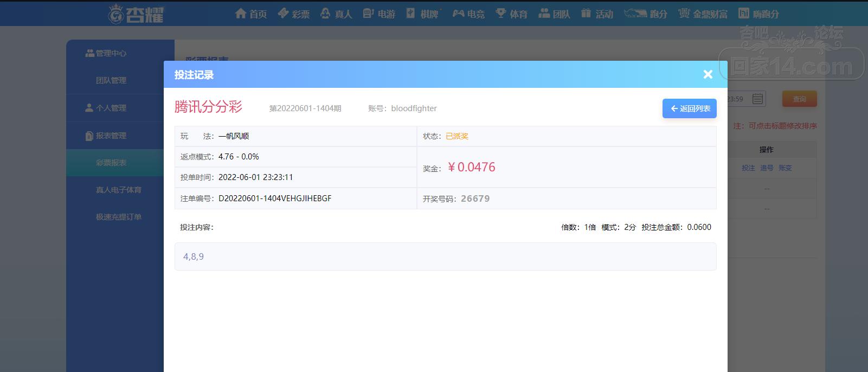Click the 杏耀 site logo
Screen dimensions: 868x372
pyautogui.click(x=136, y=14)
